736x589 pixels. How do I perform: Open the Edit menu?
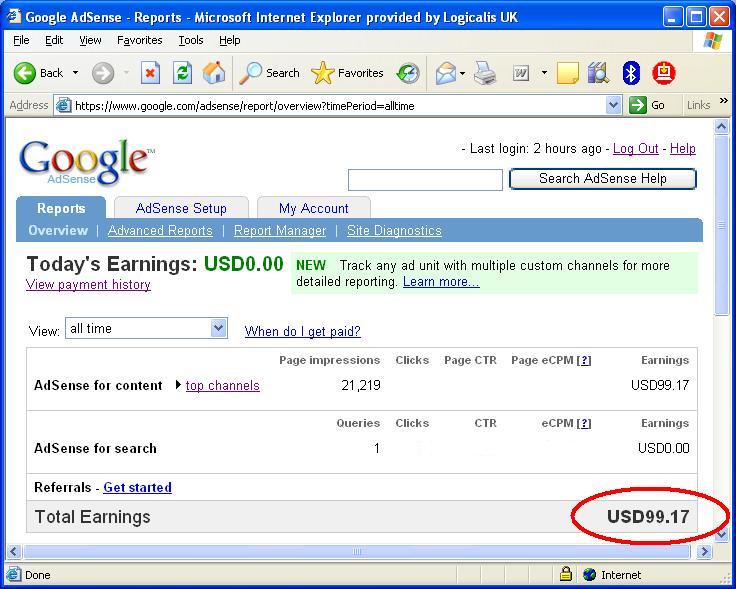tap(54, 40)
